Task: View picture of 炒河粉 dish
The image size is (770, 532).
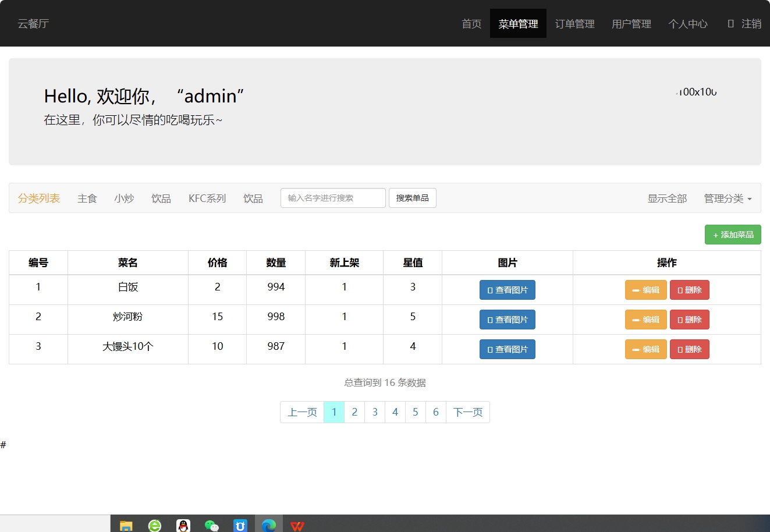Action: (507, 320)
